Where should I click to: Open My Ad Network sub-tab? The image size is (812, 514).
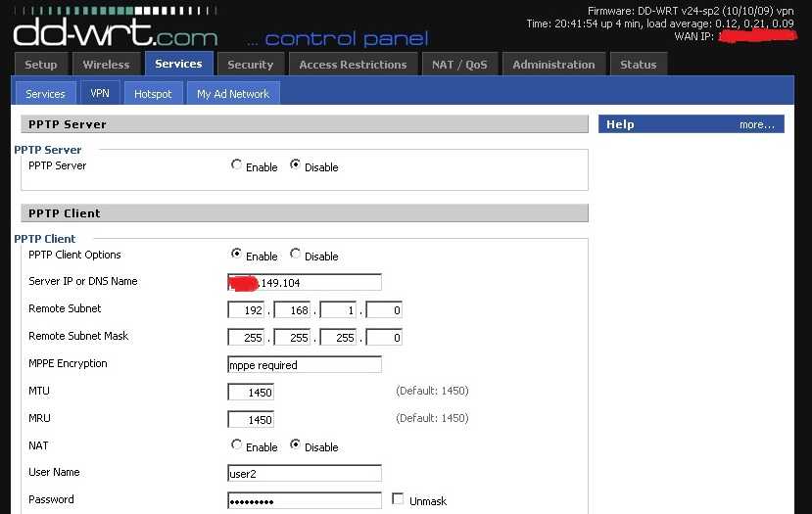233,94
